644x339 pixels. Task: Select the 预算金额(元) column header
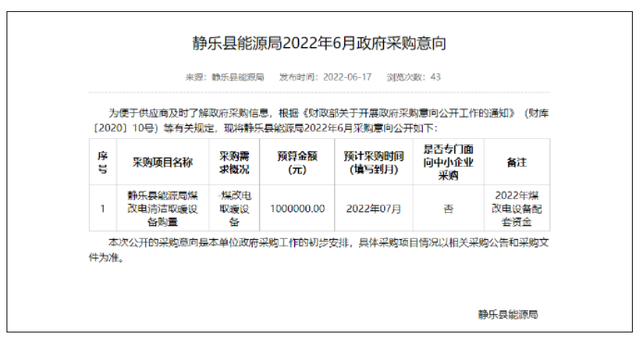(x=297, y=162)
